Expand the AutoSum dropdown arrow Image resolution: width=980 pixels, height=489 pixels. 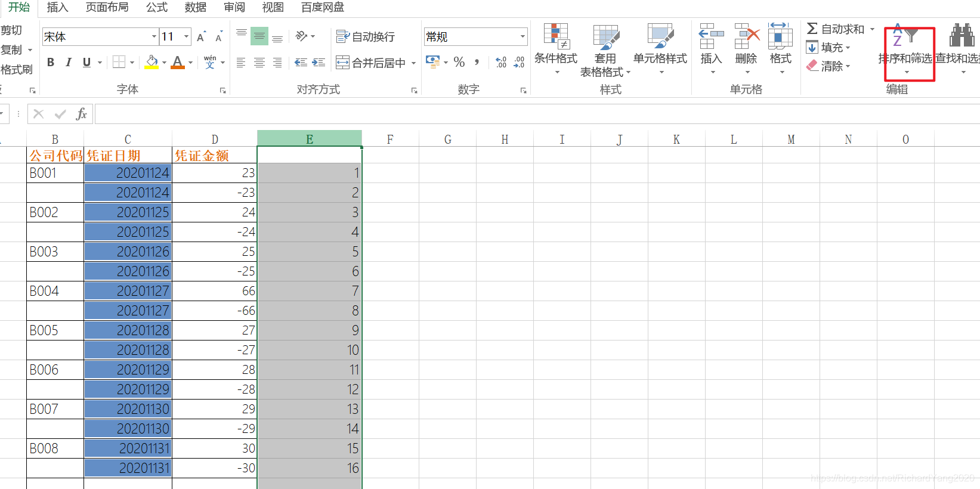[872, 29]
